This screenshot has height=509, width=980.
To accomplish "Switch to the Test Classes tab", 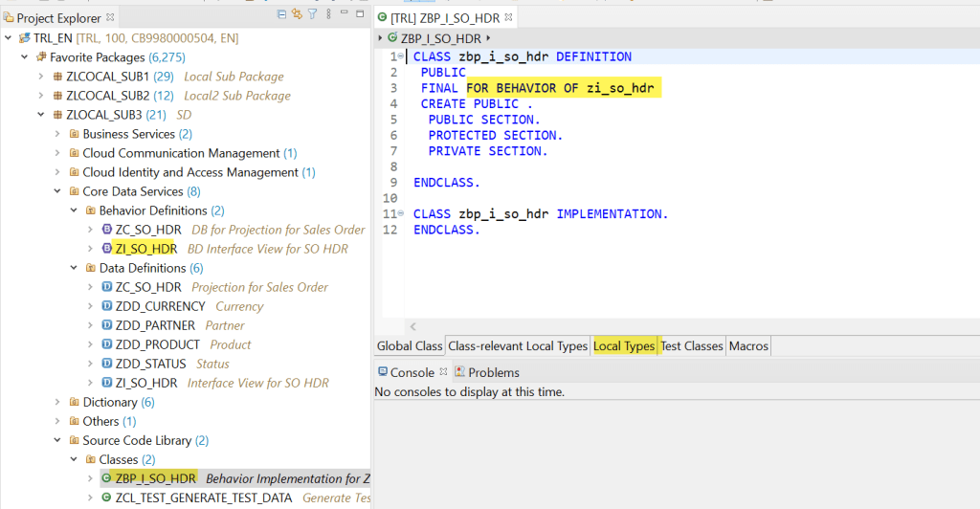I will pos(692,345).
